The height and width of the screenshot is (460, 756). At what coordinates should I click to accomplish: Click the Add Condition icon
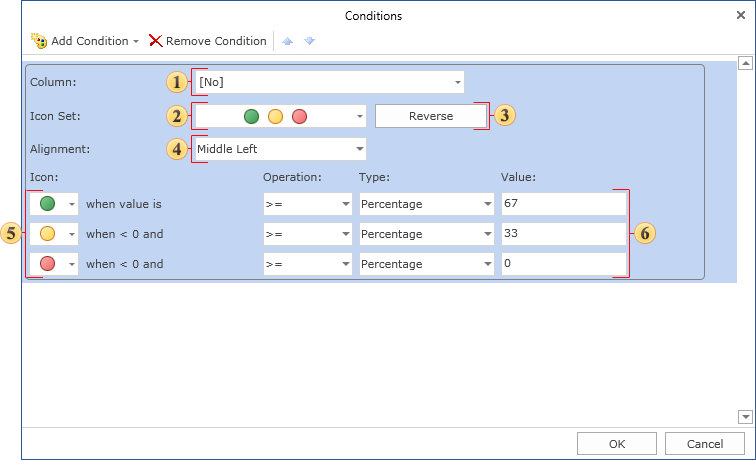[x=39, y=41]
